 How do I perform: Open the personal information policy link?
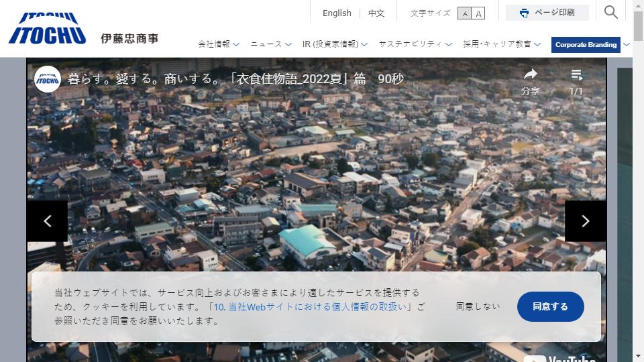[x=309, y=307]
